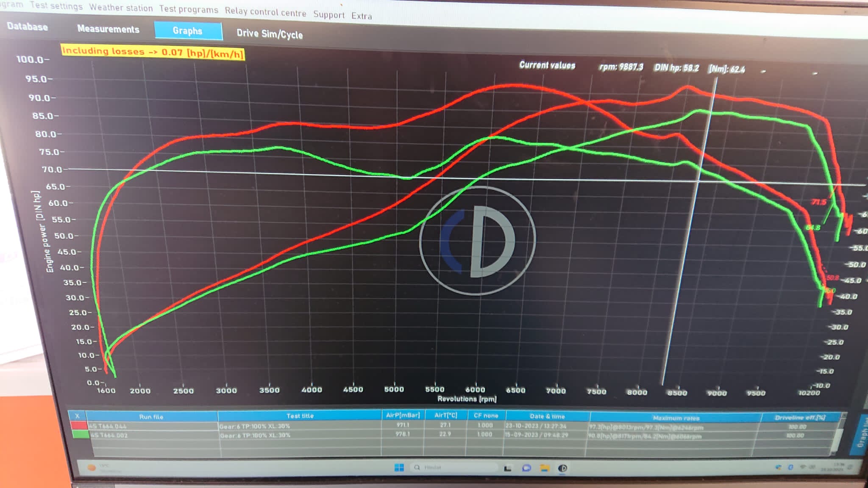Open the Windows Start menu
This screenshot has width=868, height=488.
click(399, 467)
